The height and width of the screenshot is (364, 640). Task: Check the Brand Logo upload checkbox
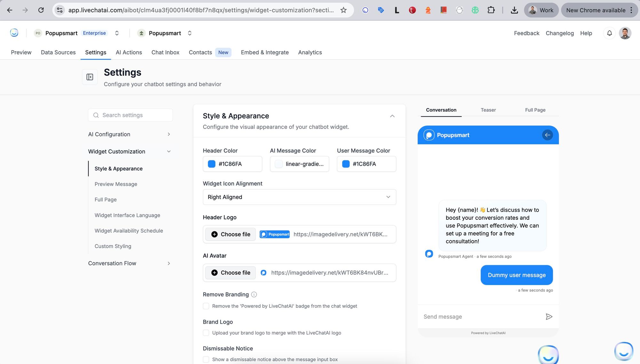[206, 333]
